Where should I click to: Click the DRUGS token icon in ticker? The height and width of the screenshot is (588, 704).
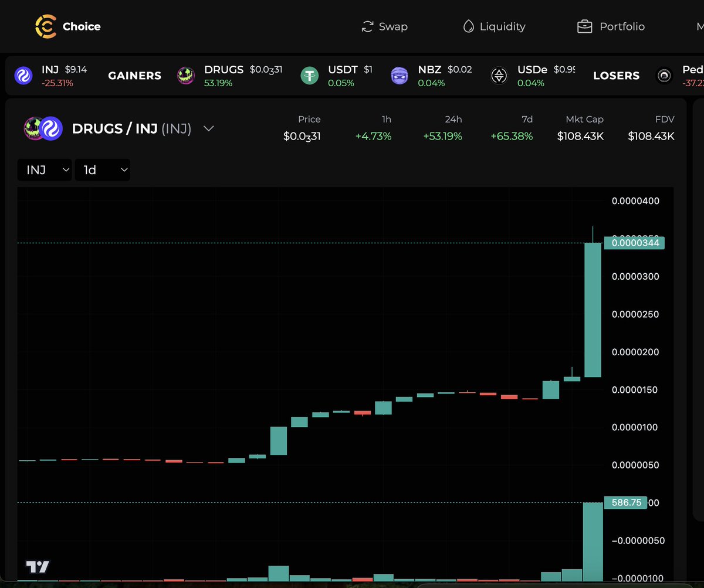187,76
